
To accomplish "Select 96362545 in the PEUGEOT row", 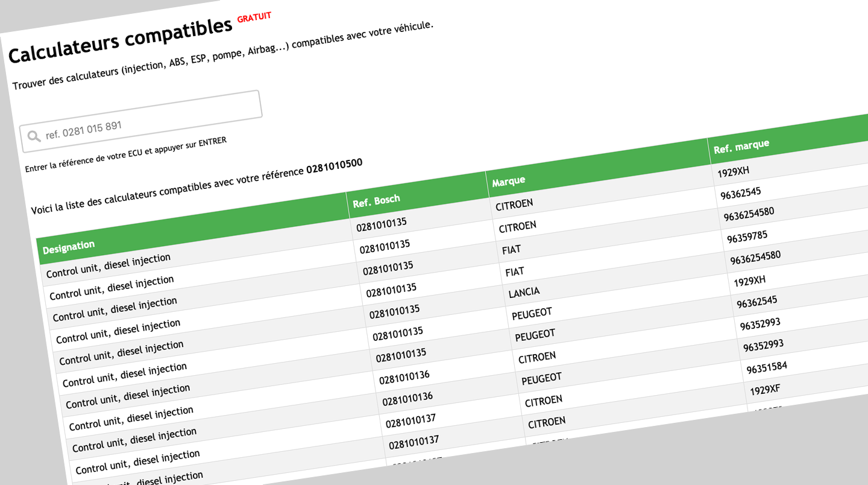I will pos(757,302).
